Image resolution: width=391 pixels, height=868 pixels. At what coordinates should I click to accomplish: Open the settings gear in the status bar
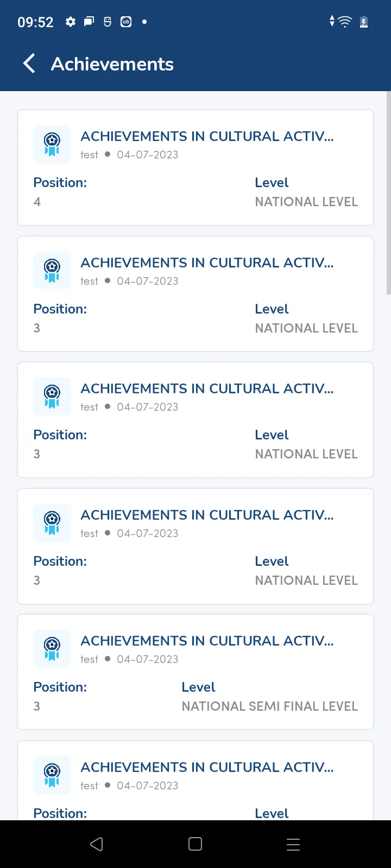pyautogui.click(x=71, y=22)
